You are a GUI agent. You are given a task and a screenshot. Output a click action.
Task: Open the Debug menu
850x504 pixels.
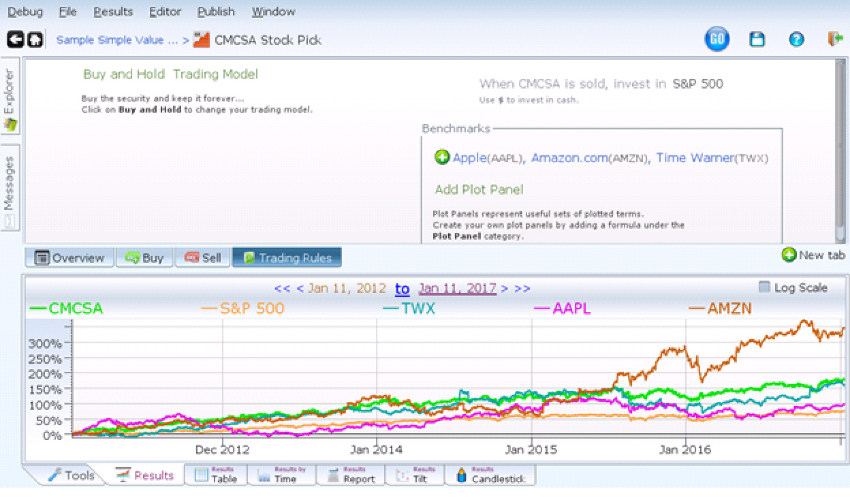(25, 12)
